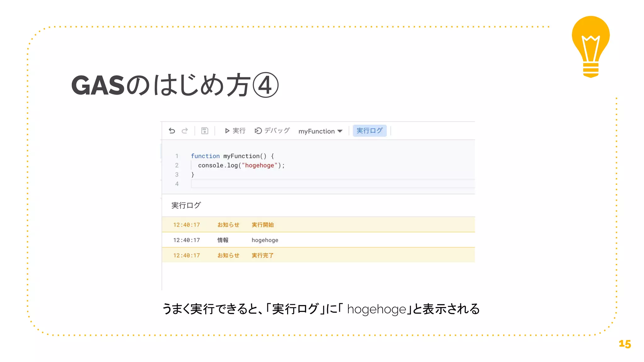Select the 実行開始 log row
Viewport: 644px width, 362px height.
click(x=318, y=225)
